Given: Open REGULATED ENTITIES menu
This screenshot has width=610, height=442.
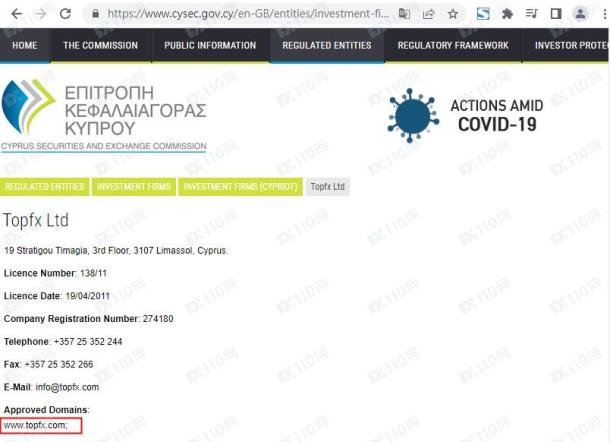Looking at the screenshot, I should 327,45.
